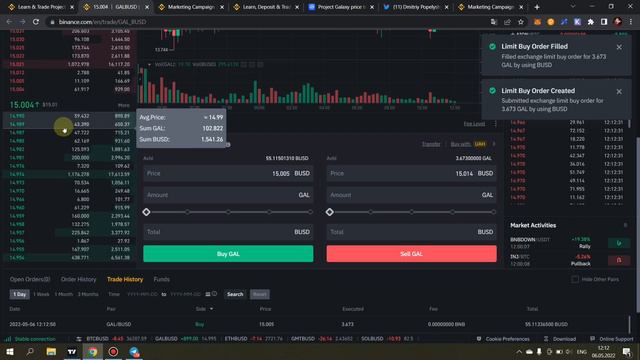640x360 pixels.
Task: Click the More link in the order book
Action: 123,105
